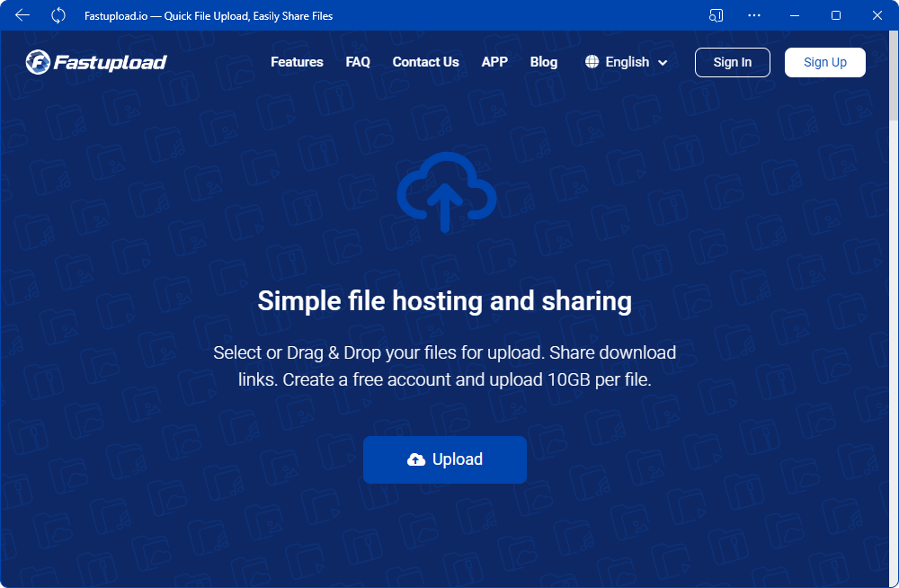Click the browser back arrow

point(22,15)
